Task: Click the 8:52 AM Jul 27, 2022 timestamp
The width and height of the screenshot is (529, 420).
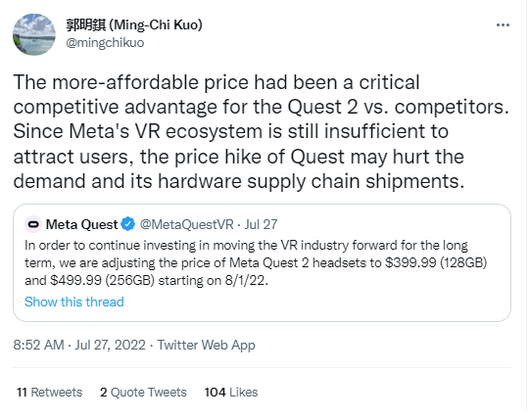Action: [79, 345]
